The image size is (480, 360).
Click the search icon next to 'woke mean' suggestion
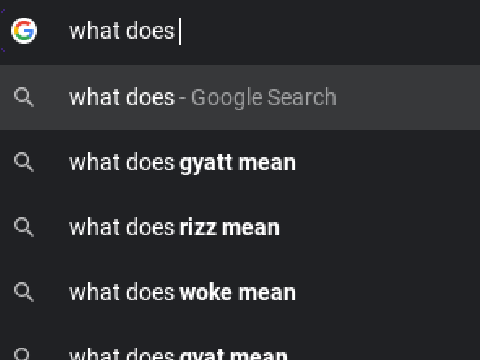point(24,292)
